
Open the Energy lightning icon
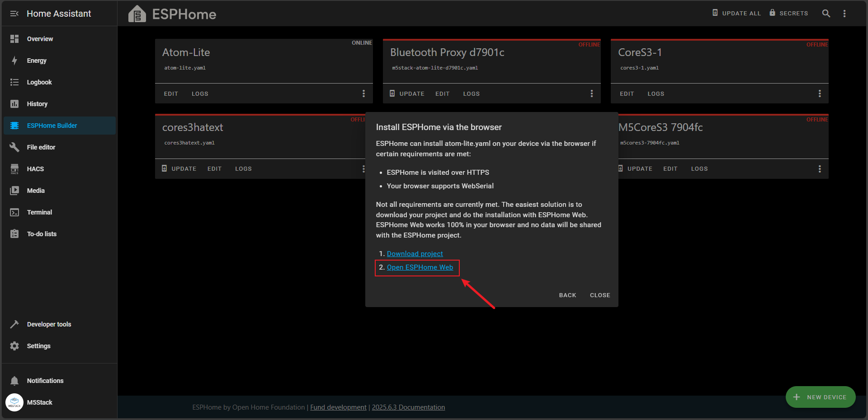coord(14,61)
